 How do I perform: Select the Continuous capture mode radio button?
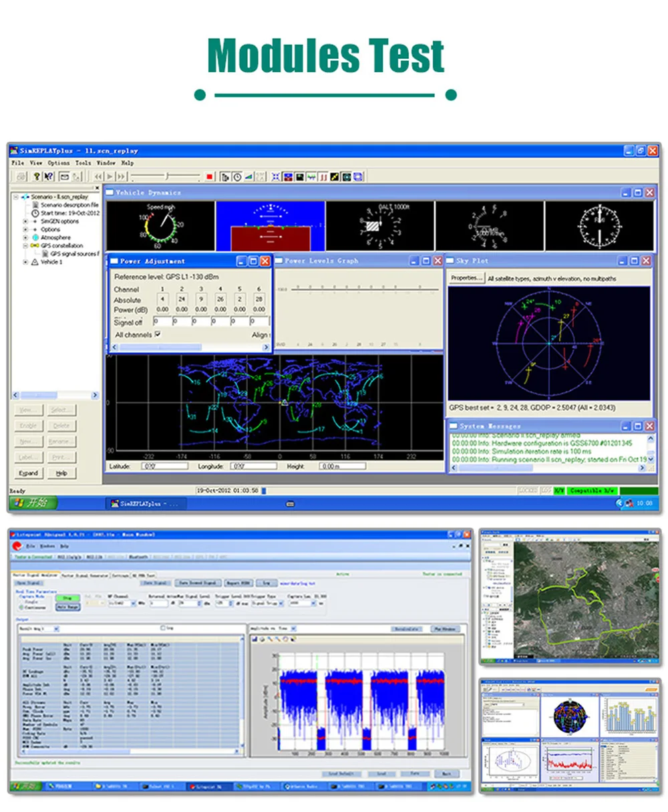point(22,607)
